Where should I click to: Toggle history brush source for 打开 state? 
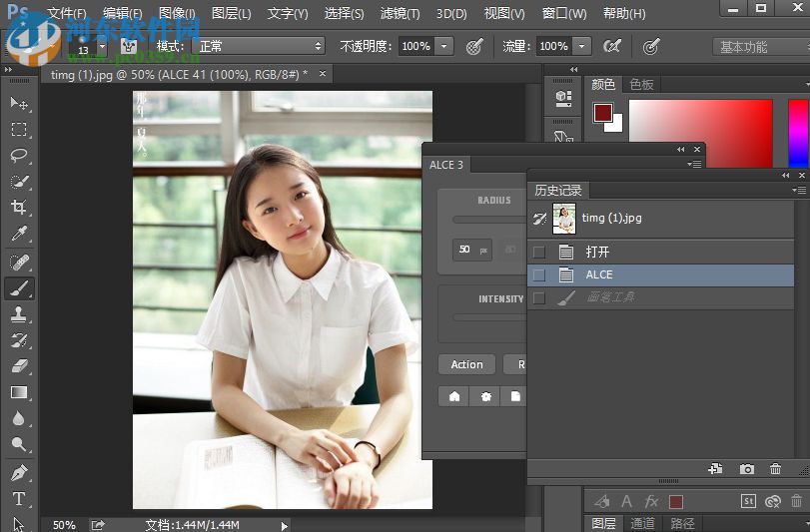(538, 252)
